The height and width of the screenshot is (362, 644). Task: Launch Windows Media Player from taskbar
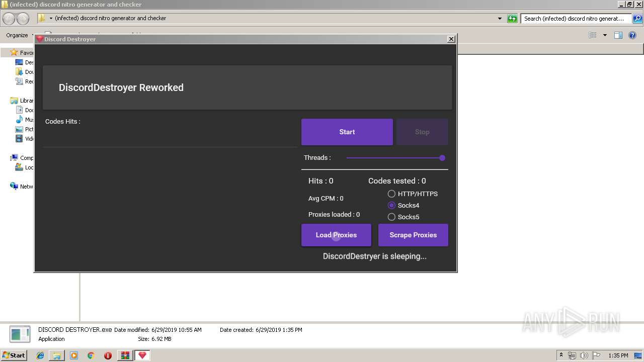click(x=74, y=355)
